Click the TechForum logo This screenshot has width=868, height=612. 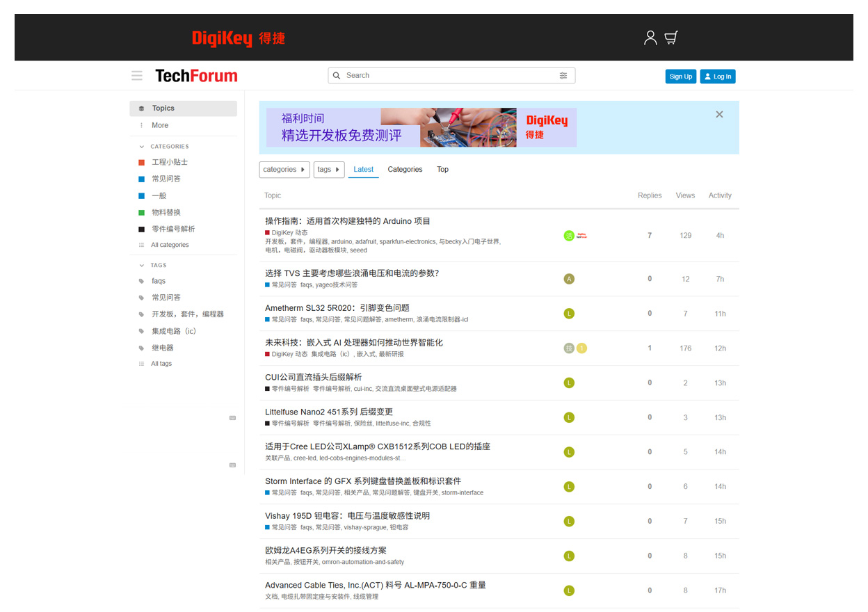(196, 76)
